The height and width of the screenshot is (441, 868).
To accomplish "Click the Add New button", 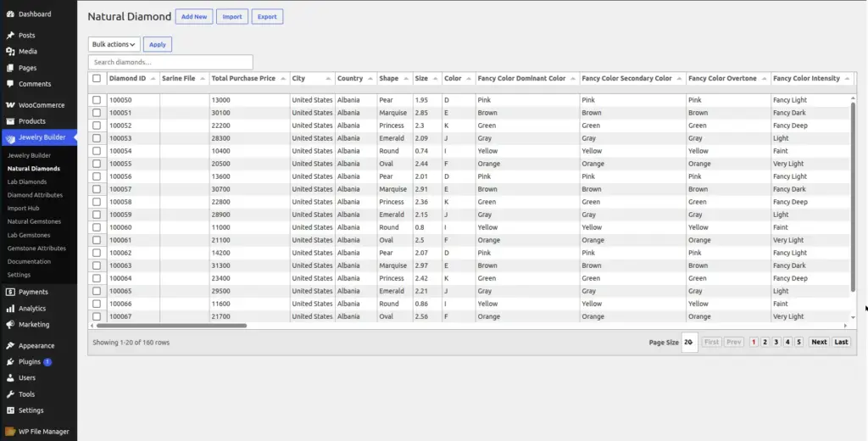I will point(194,17).
